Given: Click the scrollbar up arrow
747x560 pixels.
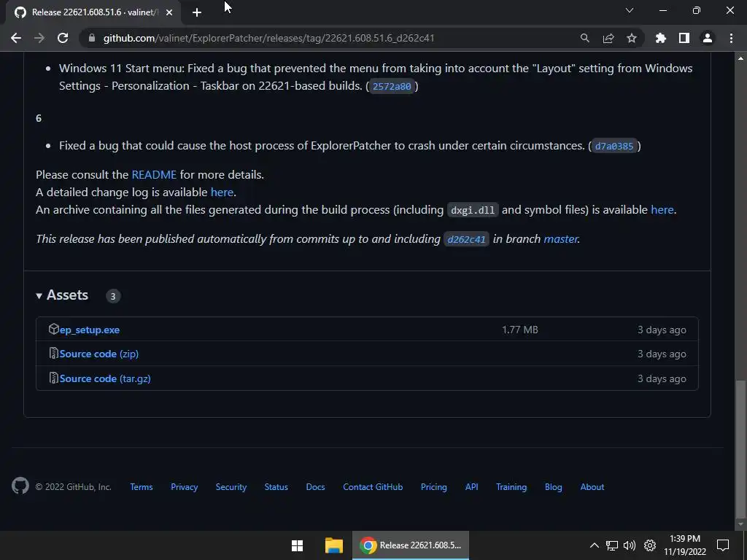Looking at the screenshot, I should [x=740, y=58].
